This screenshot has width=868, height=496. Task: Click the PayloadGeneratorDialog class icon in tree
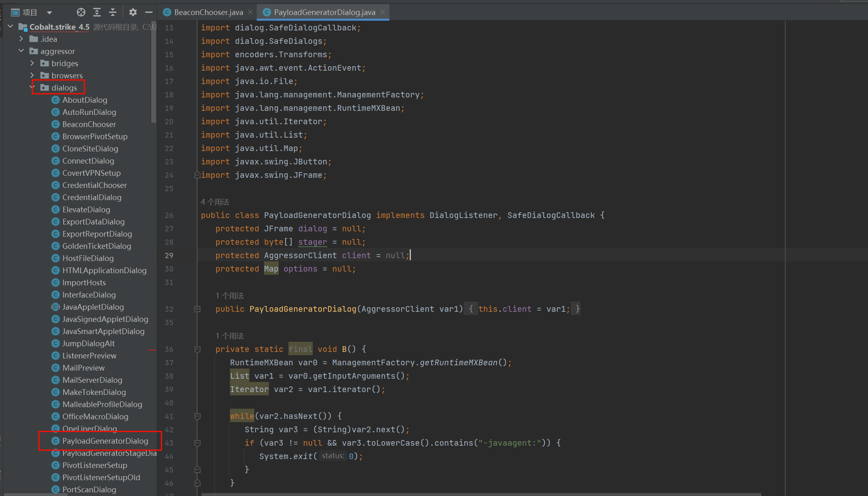(56, 441)
